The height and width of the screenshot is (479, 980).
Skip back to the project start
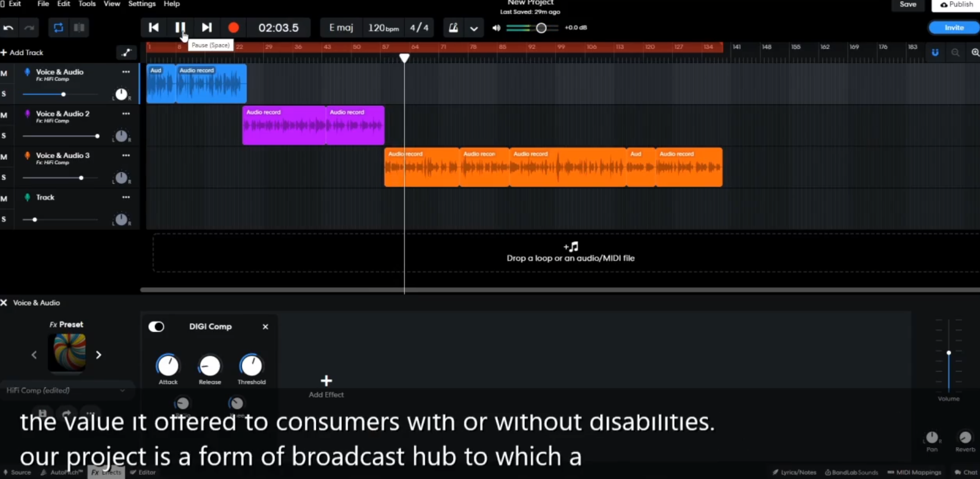[x=154, y=28]
